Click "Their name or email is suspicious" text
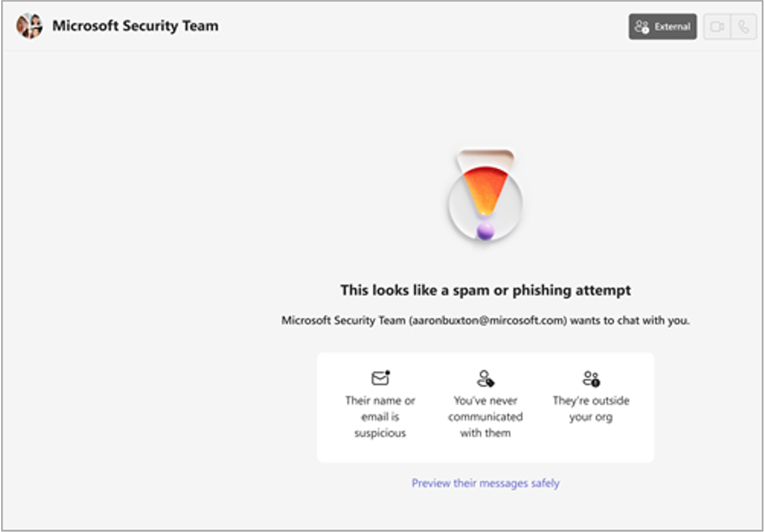764x532 pixels. [x=380, y=417]
